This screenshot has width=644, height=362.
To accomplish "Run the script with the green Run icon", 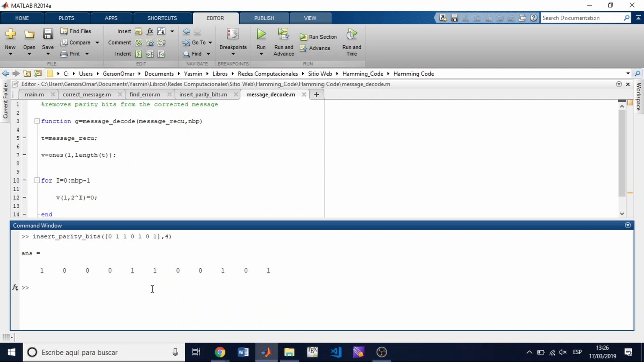I will click(261, 34).
